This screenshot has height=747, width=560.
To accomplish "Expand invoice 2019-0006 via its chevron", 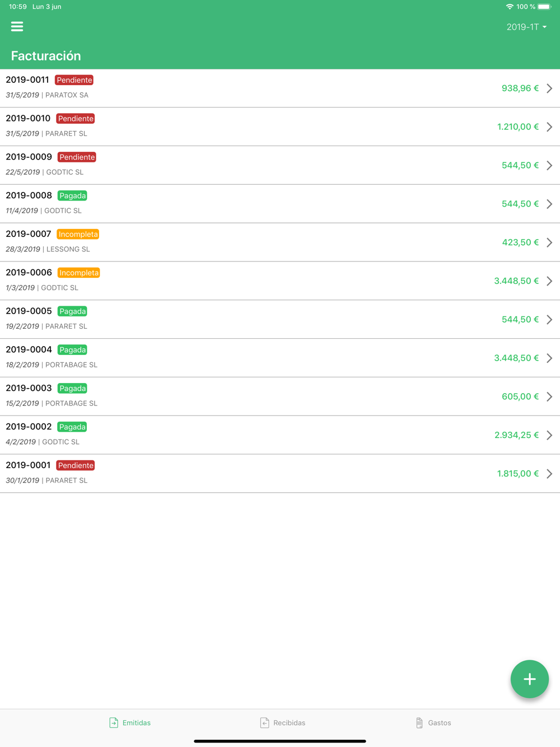I will click(549, 281).
